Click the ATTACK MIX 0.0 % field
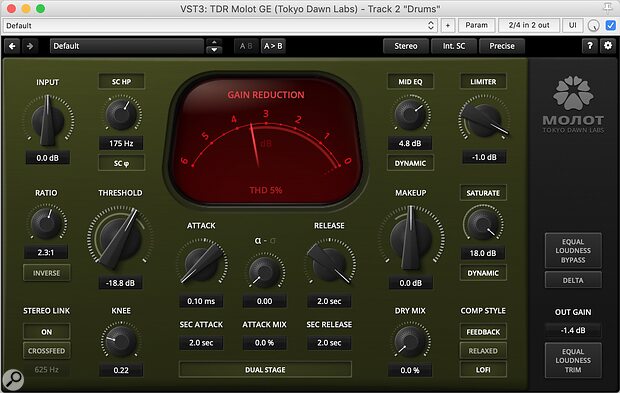The image size is (620, 393). [265, 343]
